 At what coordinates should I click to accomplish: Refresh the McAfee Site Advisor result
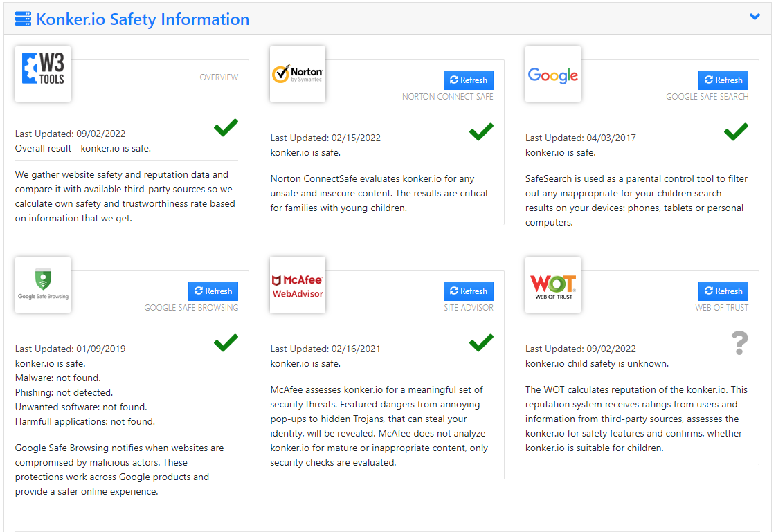click(x=468, y=291)
